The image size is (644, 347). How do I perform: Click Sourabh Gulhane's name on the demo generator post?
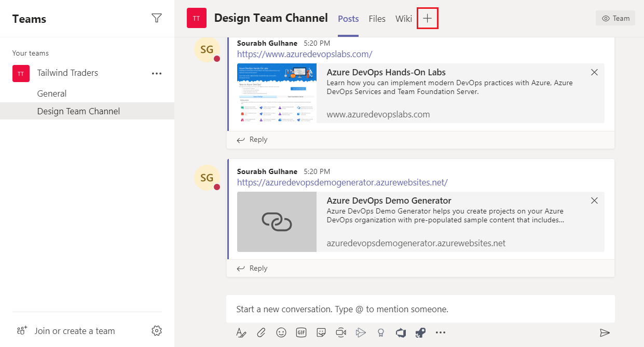267,171
